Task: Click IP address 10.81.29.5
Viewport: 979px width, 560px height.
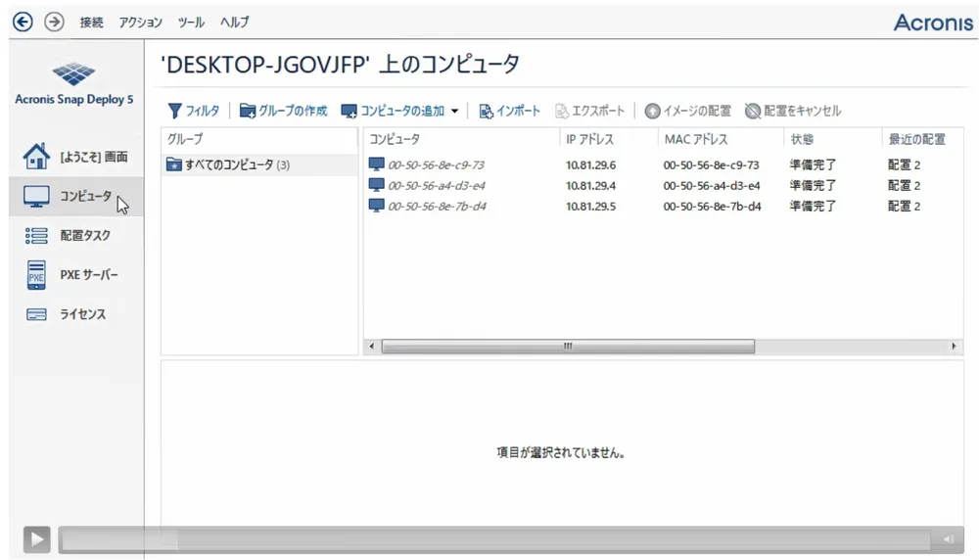Action: [x=590, y=207]
